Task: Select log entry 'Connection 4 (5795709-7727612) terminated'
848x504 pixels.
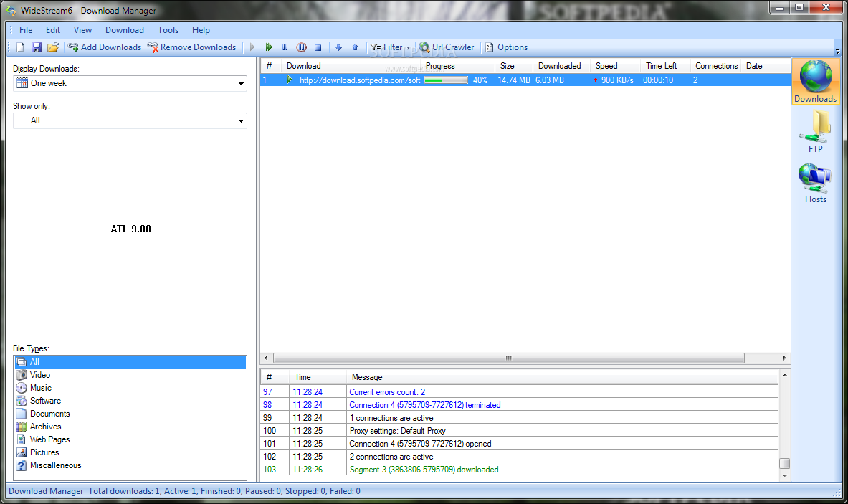Action: (519, 405)
